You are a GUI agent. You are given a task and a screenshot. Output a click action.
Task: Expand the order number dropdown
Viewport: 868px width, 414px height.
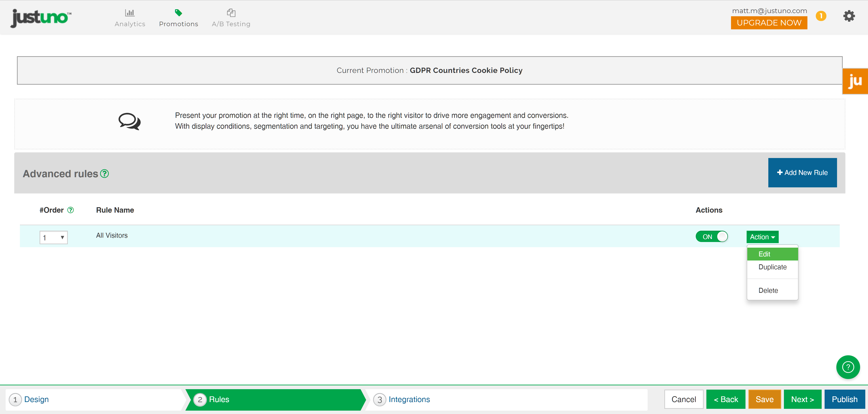pos(54,237)
